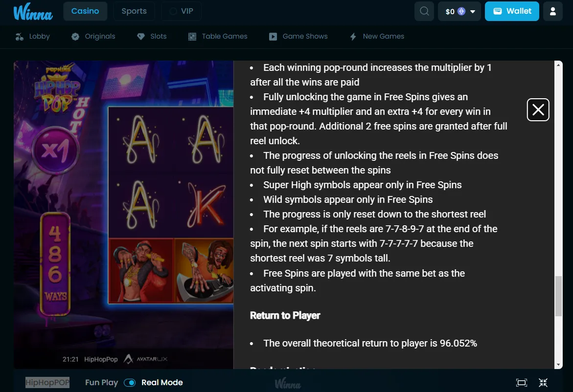Open the Wallet button
Screen dimensions: 573x392
click(512, 11)
